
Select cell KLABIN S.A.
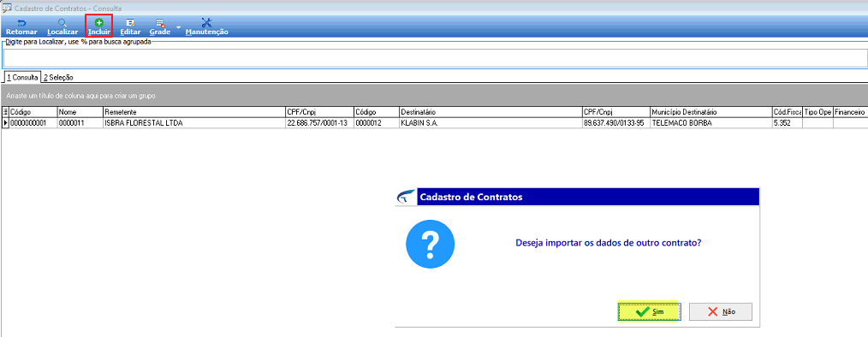pyautogui.click(x=490, y=122)
